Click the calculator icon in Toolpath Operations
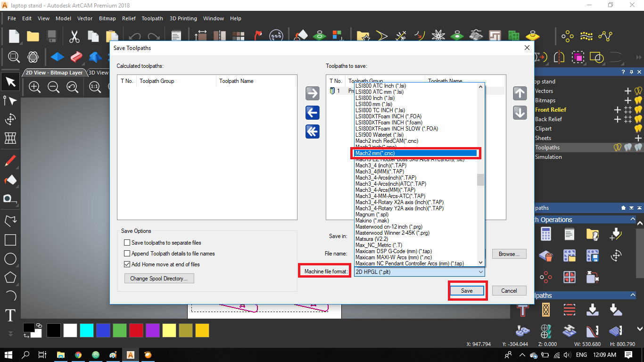Image resolution: width=644 pixels, height=362 pixels. point(546,234)
